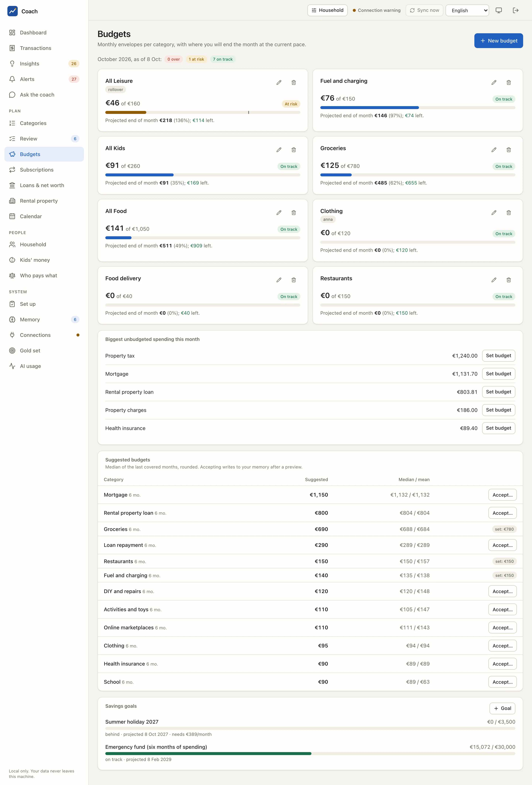Click the Emergency fund progress bar
Image resolution: width=532 pixels, height=785 pixels.
pyautogui.click(x=310, y=754)
